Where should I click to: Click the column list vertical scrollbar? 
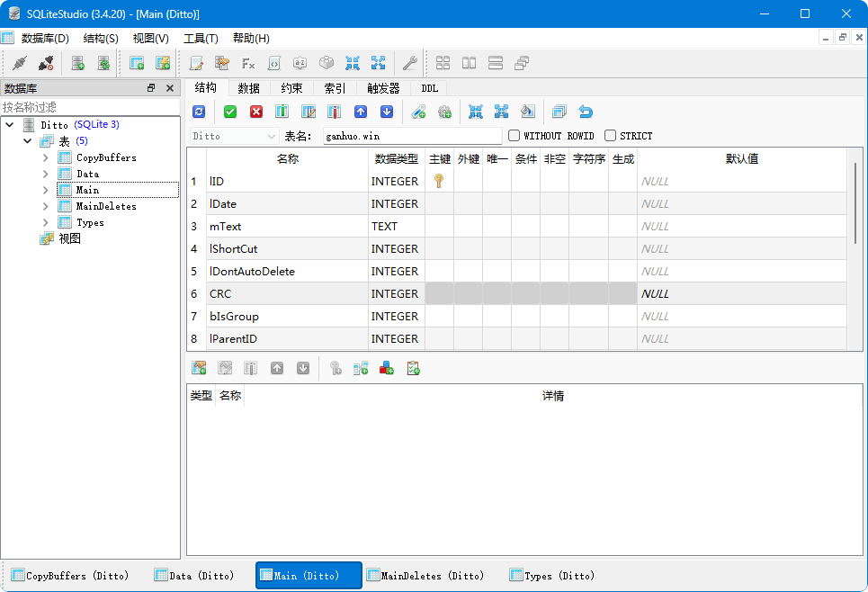pos(855,202)
